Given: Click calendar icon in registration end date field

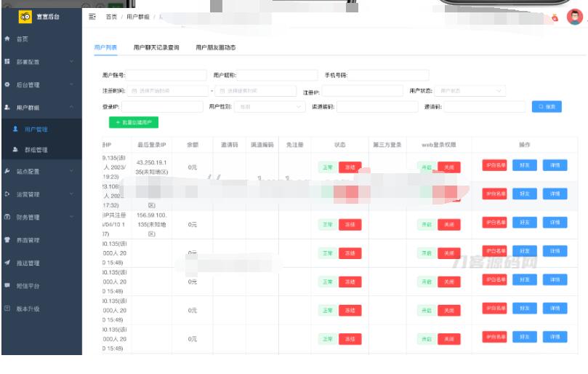Looking at the screenshot, I should tap(222, 91).
